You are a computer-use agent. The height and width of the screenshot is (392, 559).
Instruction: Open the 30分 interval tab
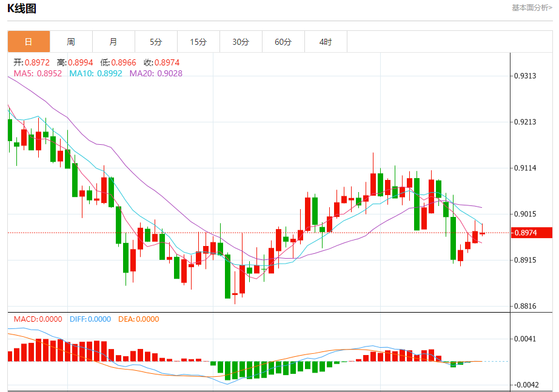[241, 42]
